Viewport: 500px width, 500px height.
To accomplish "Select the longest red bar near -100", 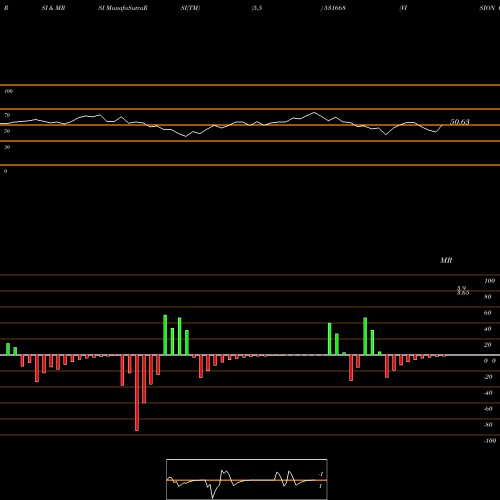I will (x=137, y=393).
